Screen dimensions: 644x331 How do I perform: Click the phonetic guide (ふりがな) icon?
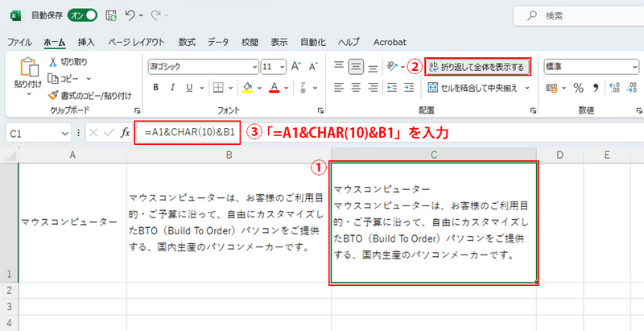[x=303, y=88]
